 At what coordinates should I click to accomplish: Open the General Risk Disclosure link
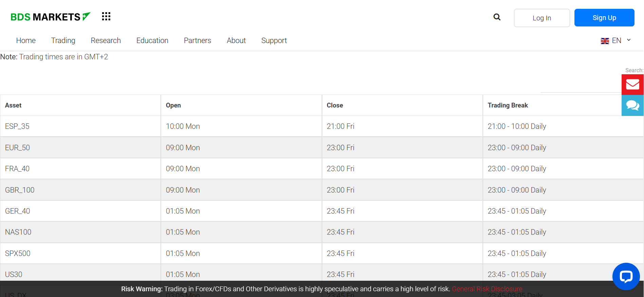(x=487, y=289)
